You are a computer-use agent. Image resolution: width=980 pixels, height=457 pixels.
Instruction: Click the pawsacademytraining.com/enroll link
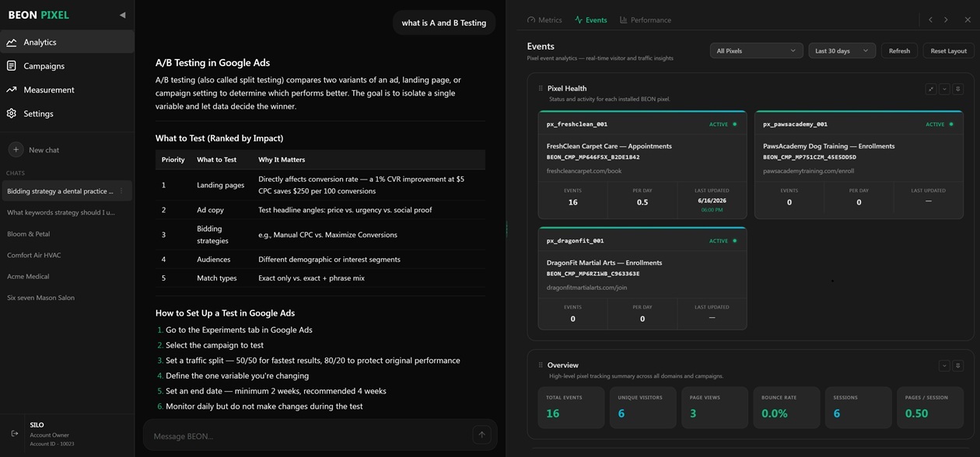[808, 171]
